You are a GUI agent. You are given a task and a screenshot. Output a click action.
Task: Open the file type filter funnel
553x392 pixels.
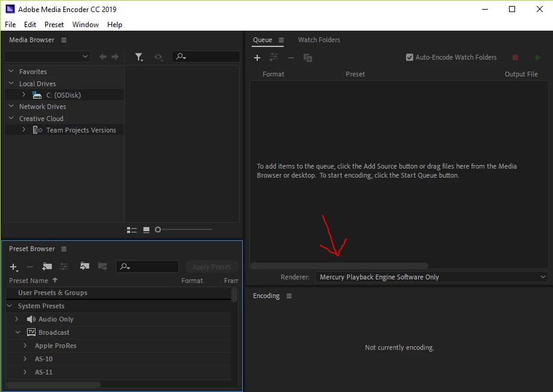click(139, 57)
